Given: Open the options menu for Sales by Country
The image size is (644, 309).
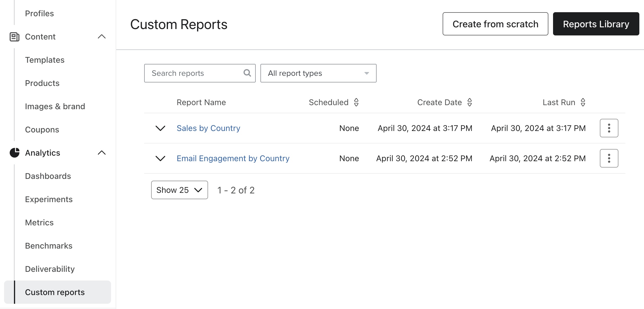Looking at the screenshot, I should point(609,128).
